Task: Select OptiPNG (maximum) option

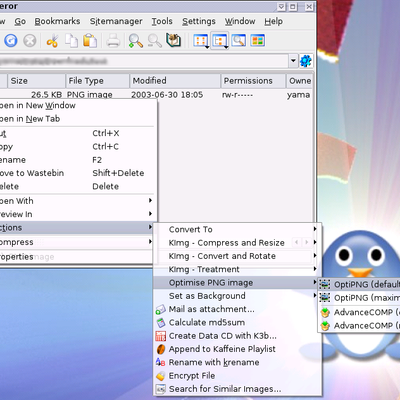Action: tap(359, 298)
